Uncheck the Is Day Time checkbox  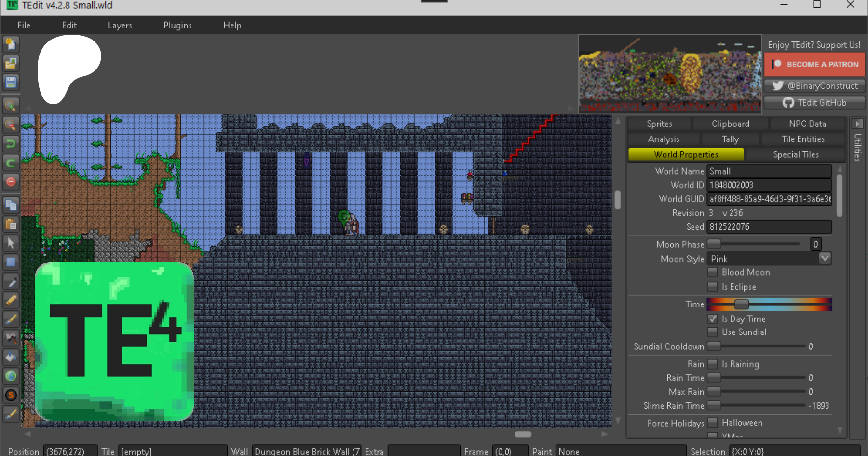coord(712,319)
